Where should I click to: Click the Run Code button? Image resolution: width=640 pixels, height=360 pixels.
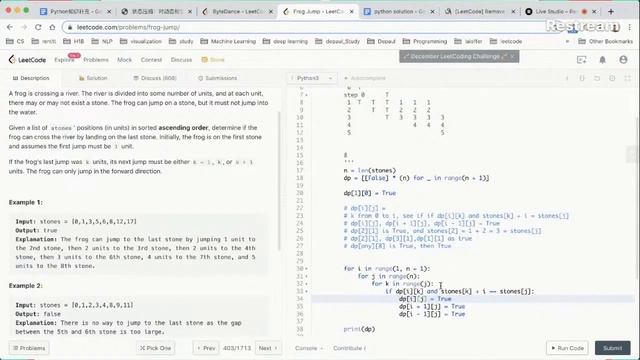tap(567, 348)
